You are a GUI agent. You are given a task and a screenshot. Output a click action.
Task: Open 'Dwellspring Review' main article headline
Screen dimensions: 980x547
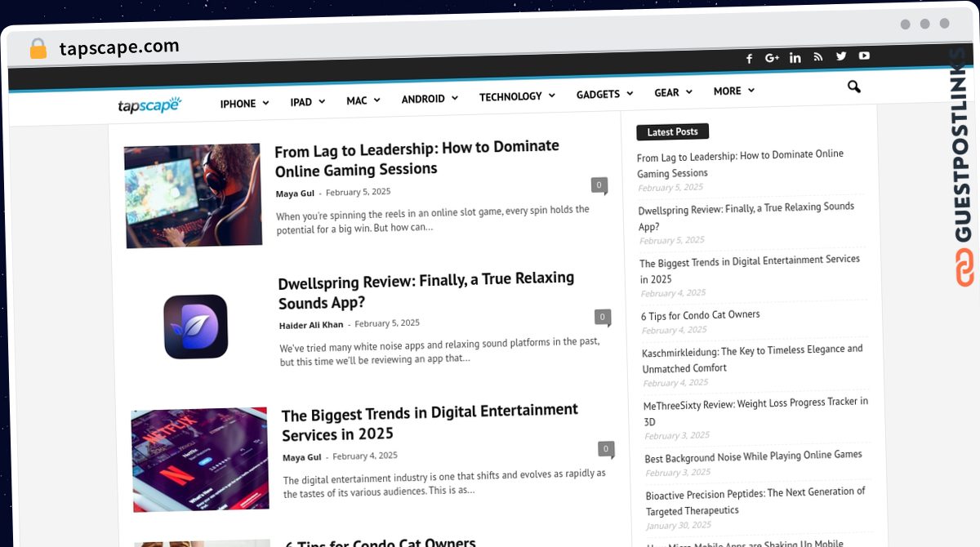pos(426,291)
